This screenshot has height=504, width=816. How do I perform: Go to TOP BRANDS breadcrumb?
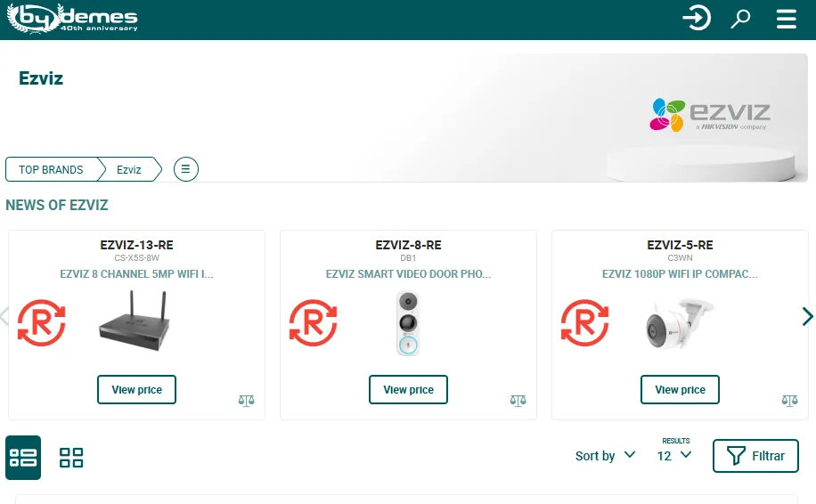(x=51, y=169)
